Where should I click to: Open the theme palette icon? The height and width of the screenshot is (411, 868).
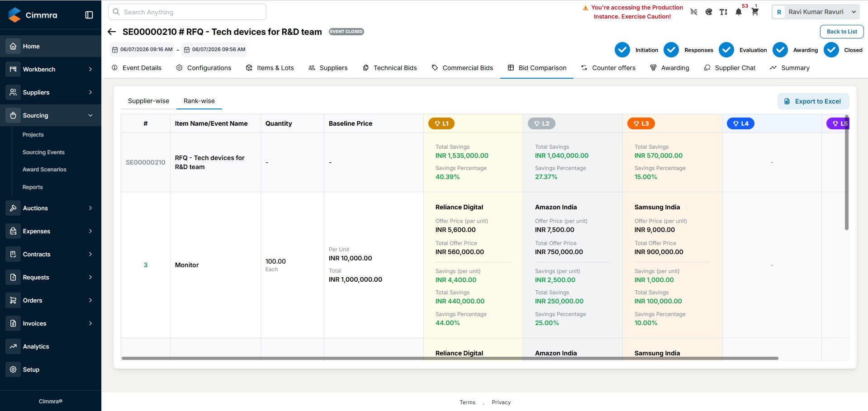tap(709, 12)
